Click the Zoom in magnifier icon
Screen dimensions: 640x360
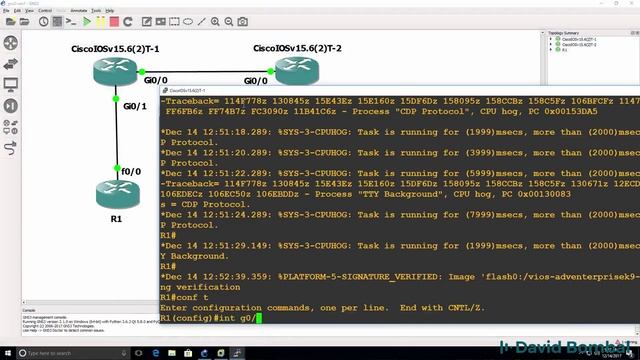(215, 22)
